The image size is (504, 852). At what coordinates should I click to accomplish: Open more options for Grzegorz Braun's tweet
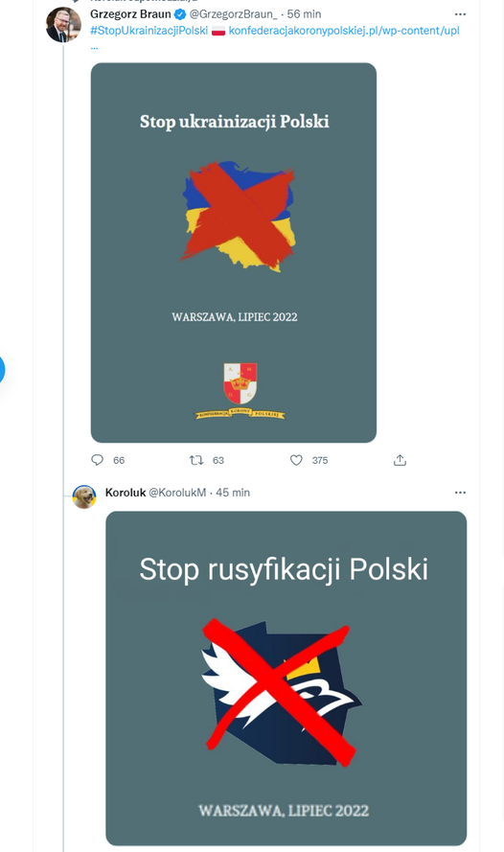tap(460, 14)
